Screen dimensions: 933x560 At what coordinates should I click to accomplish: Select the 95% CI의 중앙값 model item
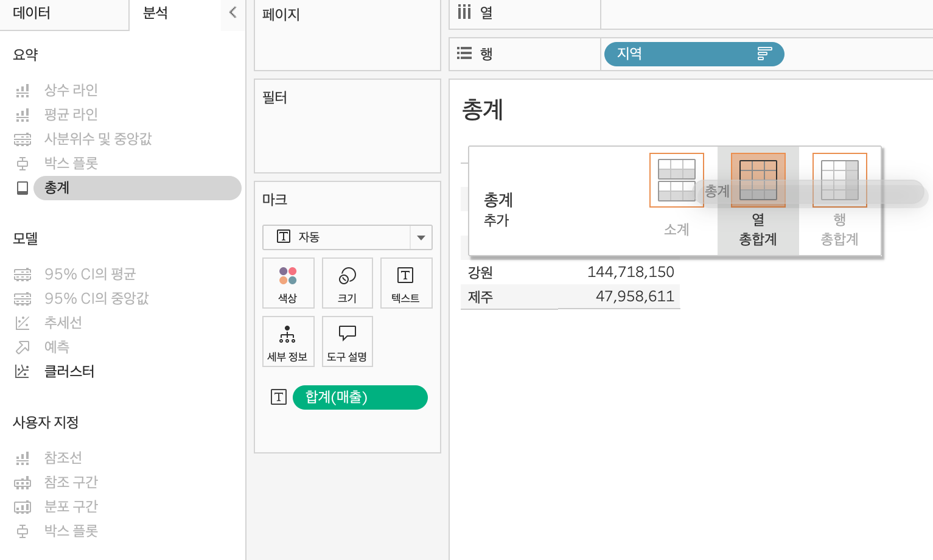tap(96, 299)
